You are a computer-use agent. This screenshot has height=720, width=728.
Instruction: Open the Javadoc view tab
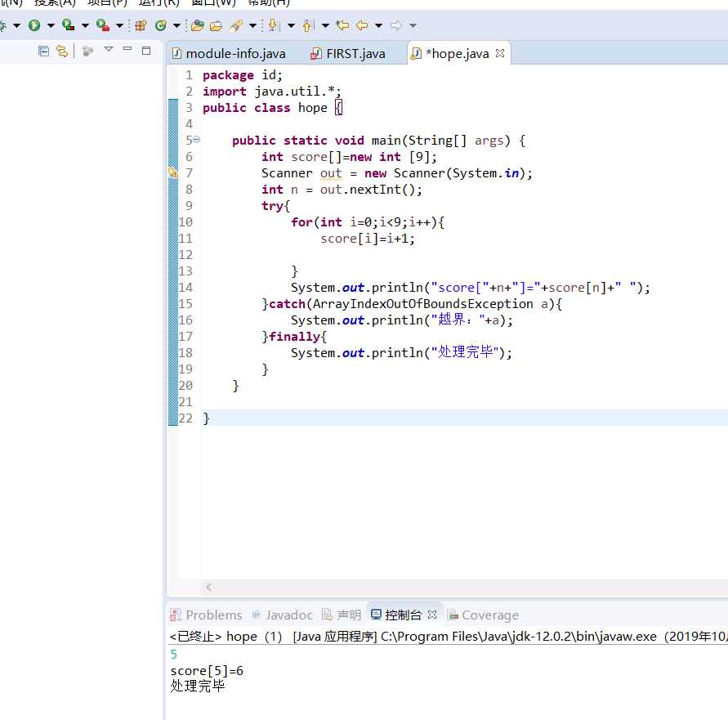282,615
